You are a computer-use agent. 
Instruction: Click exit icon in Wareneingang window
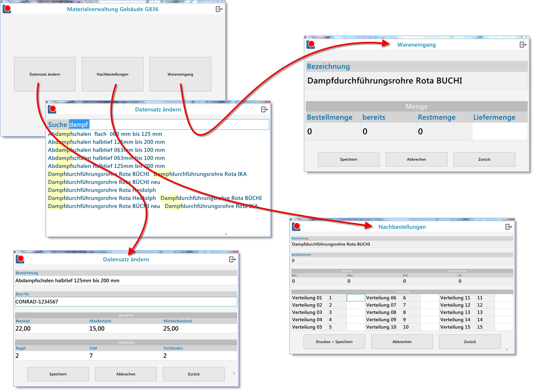[x=523, y=45]
